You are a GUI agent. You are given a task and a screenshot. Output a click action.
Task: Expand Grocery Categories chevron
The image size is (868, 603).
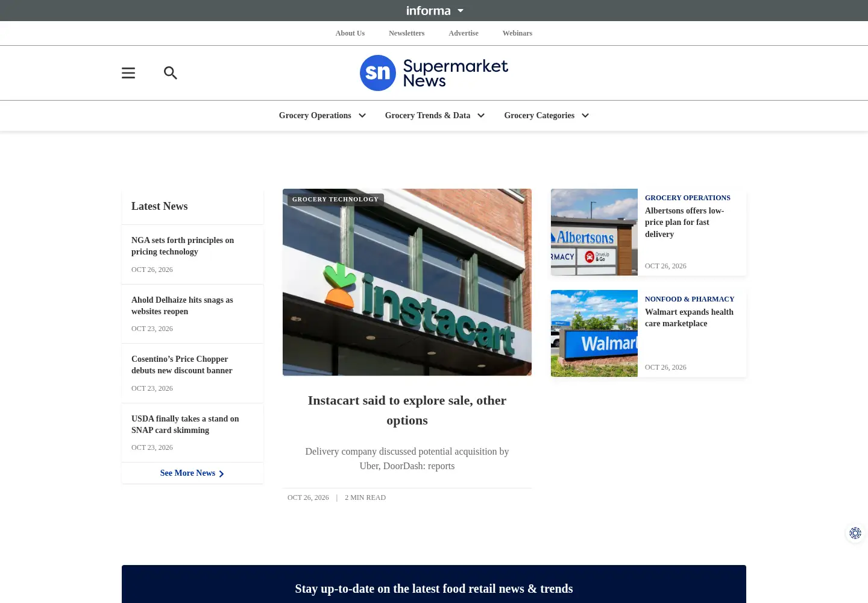click(x=585, y=116)
